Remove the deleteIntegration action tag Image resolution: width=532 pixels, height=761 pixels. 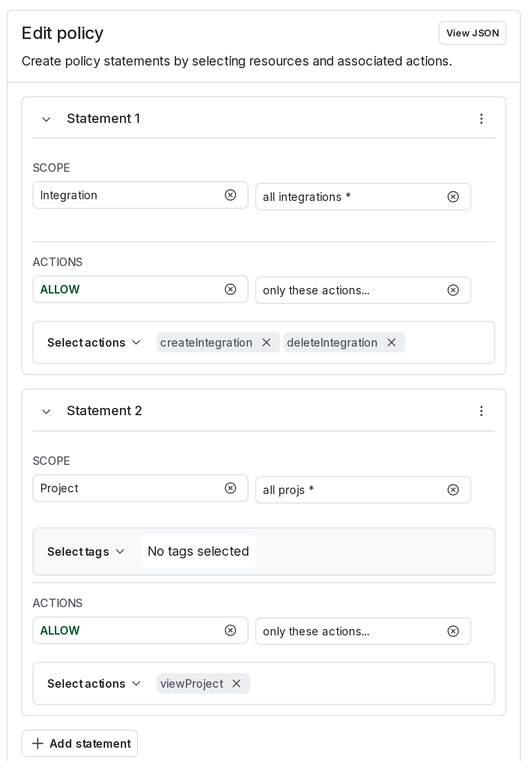tap(392, 342)
